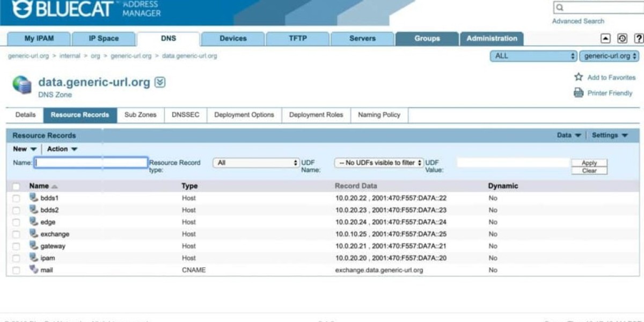
Task: Open the Advanced Search link
Action: coord(578,21)
